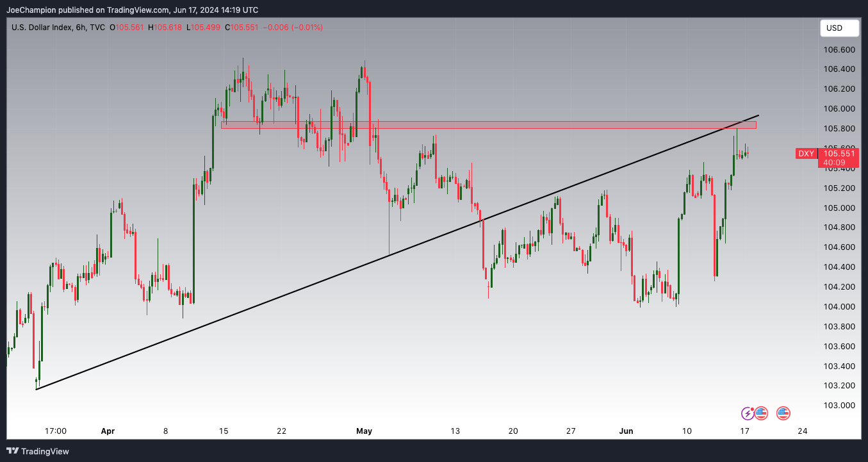This screenshot has width=868, height=462.
Task: Click the 22 date label on time axis
Action: pyautogui.click(x=281, y=431)
